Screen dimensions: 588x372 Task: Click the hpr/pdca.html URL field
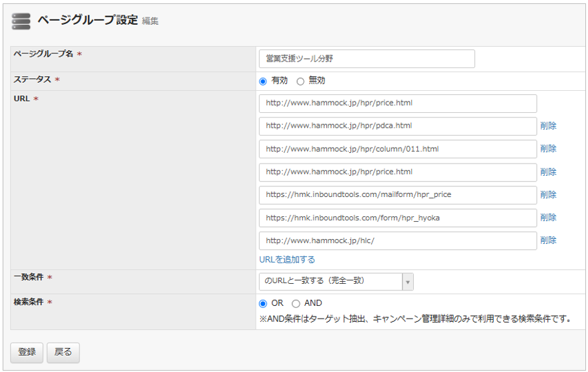(398, 126)
